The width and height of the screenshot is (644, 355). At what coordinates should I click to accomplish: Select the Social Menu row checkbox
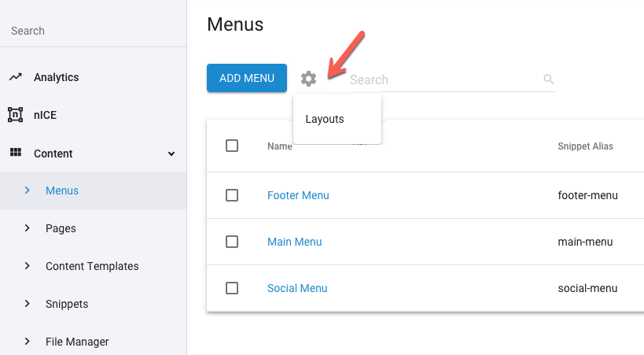click(232, 288)
